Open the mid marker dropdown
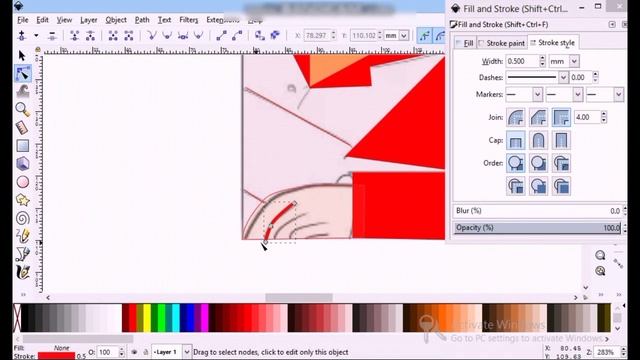 tap(578, 94)
